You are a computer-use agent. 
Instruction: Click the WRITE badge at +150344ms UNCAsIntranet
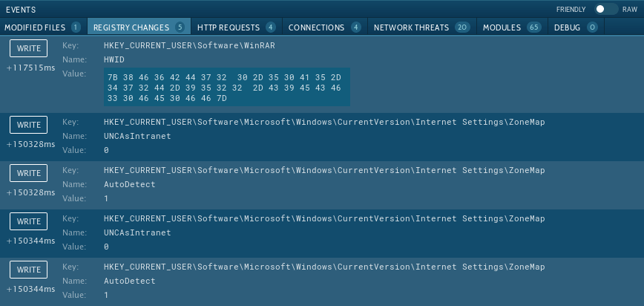(x=29, y=221)
